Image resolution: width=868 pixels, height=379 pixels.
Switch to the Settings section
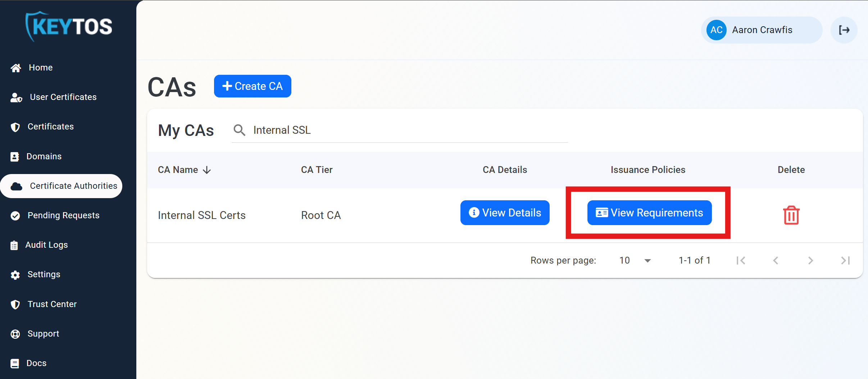pyautogui.click(x=44, y=274)
